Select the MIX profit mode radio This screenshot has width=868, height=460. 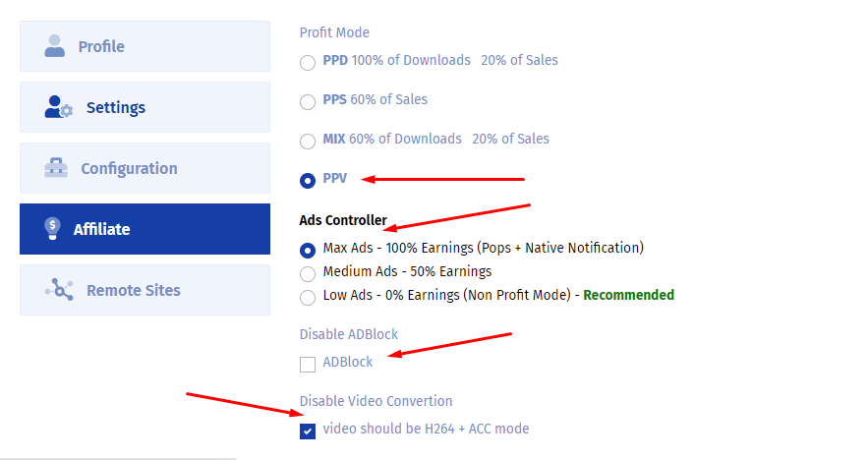(308, 141)
